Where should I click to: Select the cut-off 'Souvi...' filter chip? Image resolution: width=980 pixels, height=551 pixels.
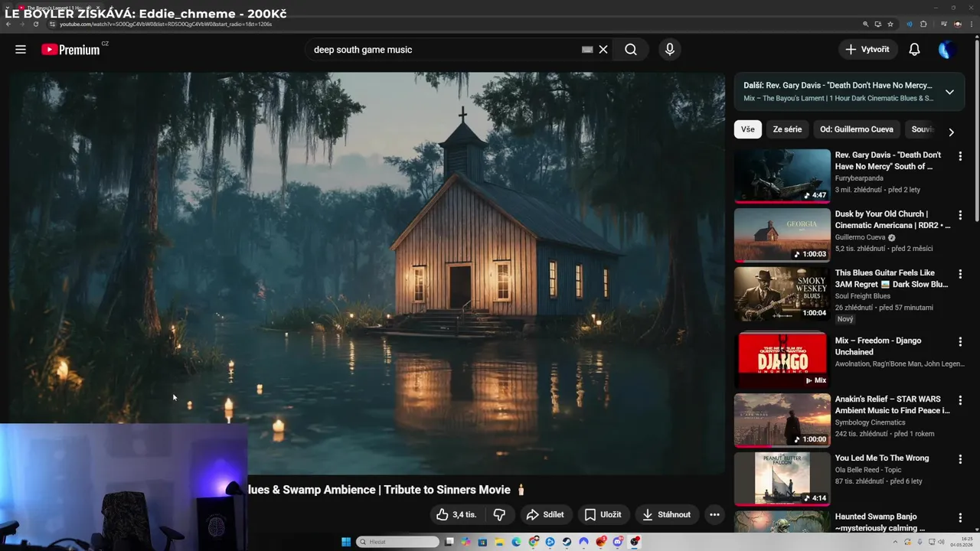tap(923, 129)
